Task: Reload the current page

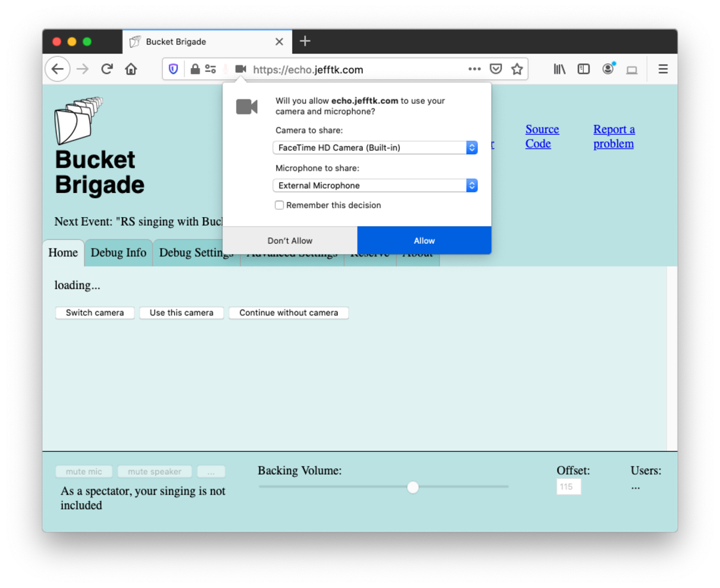Action: 107,69
